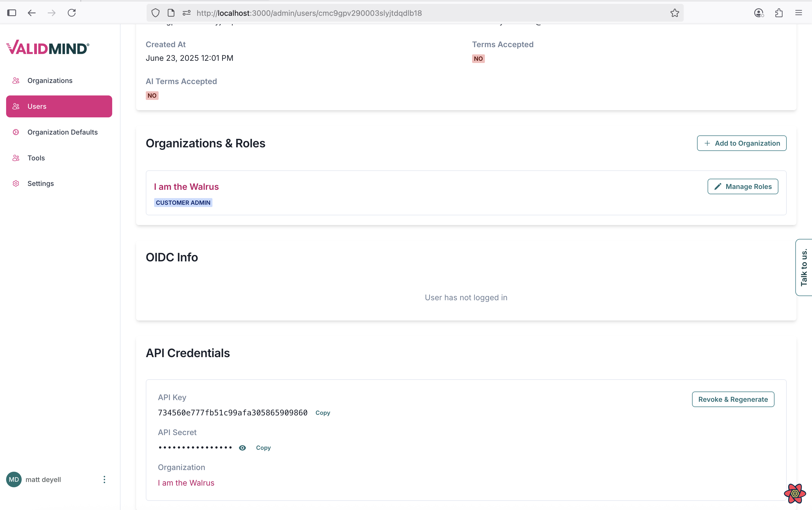Image resolution: width=812 pixels, height=510 pixels.
Task: Click the masked API Secret dots
Action: (x=195, y=448)
